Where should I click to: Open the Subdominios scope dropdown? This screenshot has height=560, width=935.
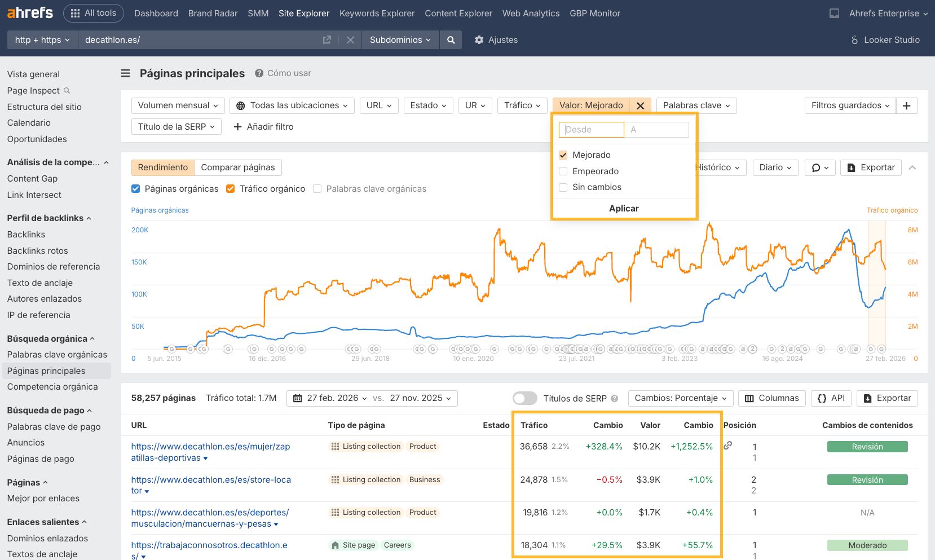pos(400,40)
